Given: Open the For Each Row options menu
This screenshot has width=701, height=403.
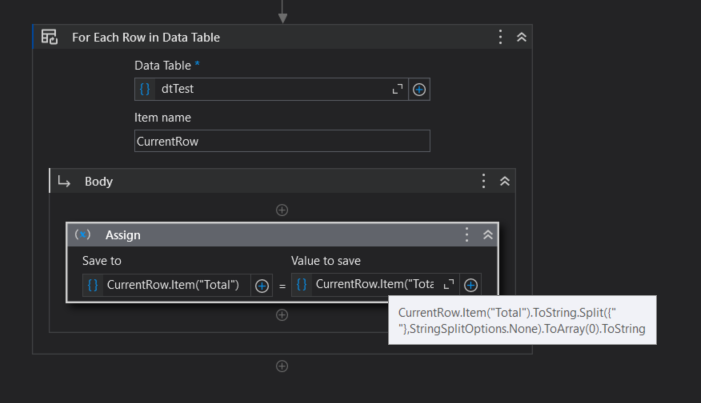Looking at the screenshot, I should [501, 37].
